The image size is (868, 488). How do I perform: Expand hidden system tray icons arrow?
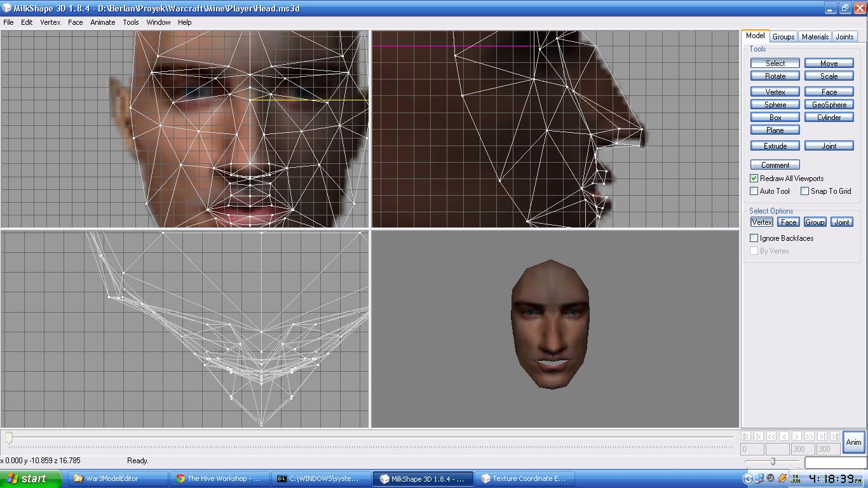747,478
